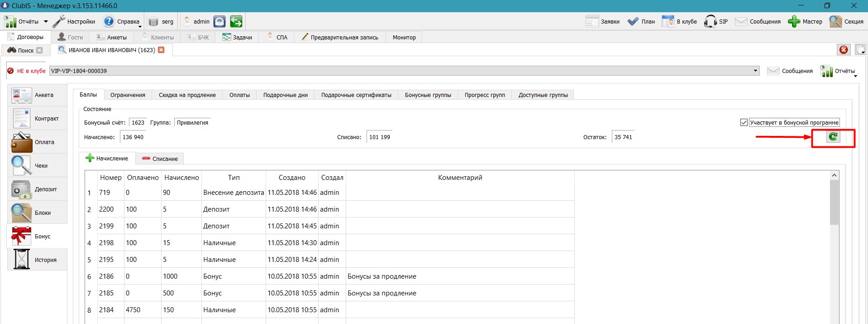
Task: Close the Поиск tab
Action: pyautogui.click(x=39, y=50)
